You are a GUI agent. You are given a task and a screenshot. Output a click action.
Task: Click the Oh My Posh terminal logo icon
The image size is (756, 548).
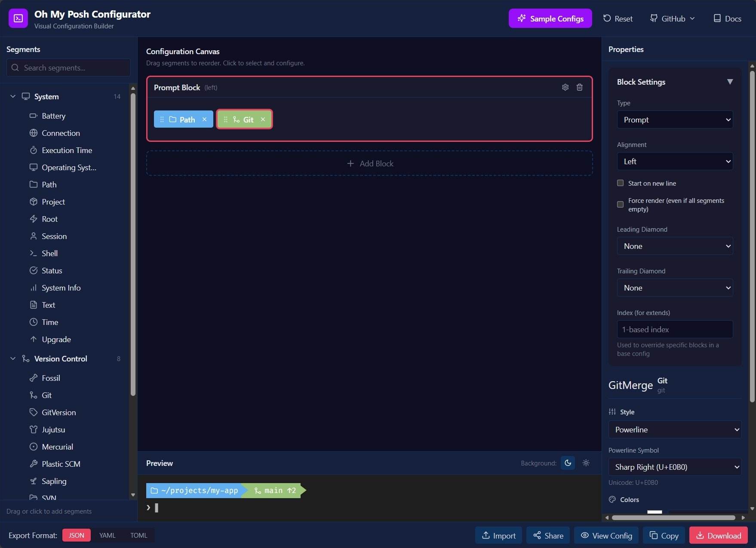coord(18,18)
